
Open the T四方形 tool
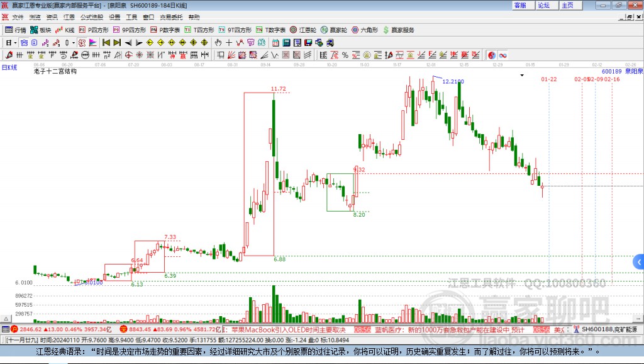click(199, 30)
